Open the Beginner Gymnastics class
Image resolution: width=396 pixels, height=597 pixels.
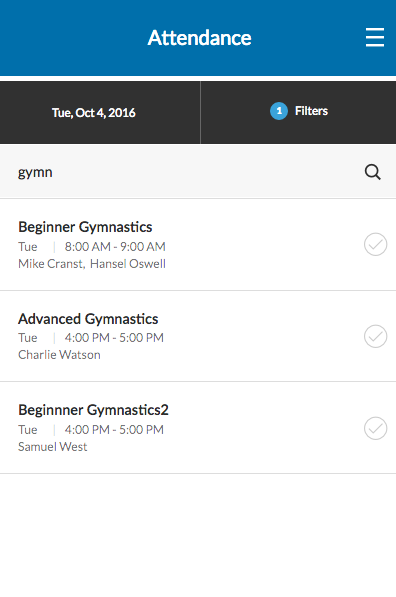[x=198, y=244]
